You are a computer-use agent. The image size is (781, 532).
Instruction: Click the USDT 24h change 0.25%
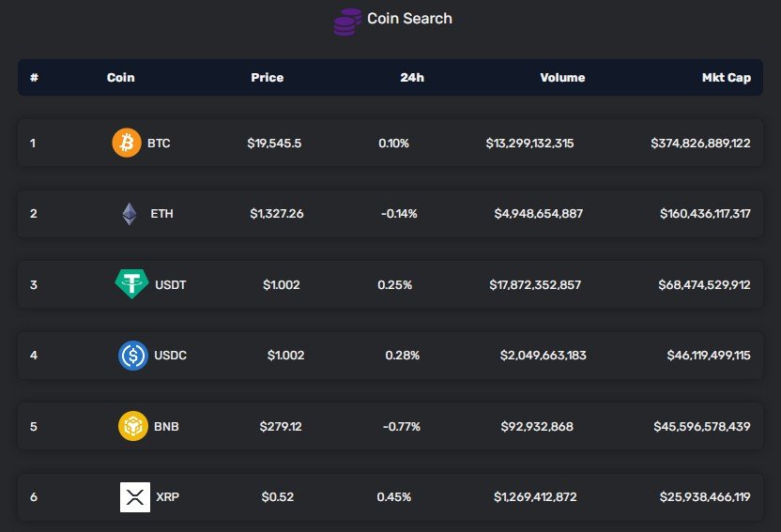point(394,284)
